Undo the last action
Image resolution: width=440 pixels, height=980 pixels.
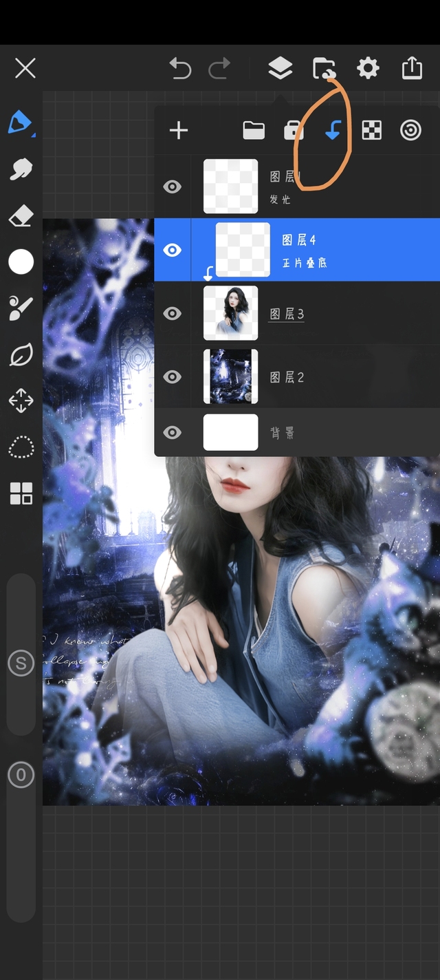[x=180, y=68]
